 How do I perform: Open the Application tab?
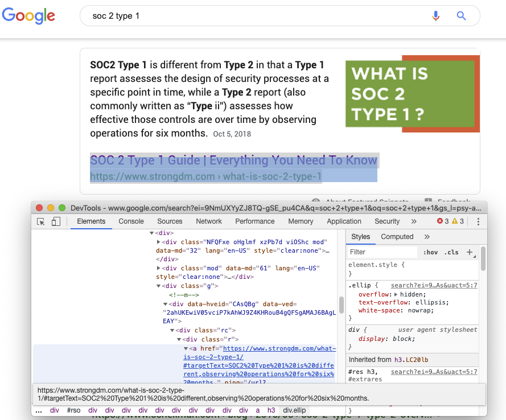[344, 221]
